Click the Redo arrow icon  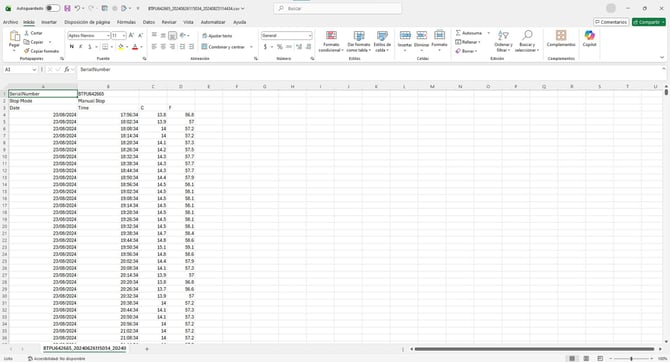click(91, 8)
